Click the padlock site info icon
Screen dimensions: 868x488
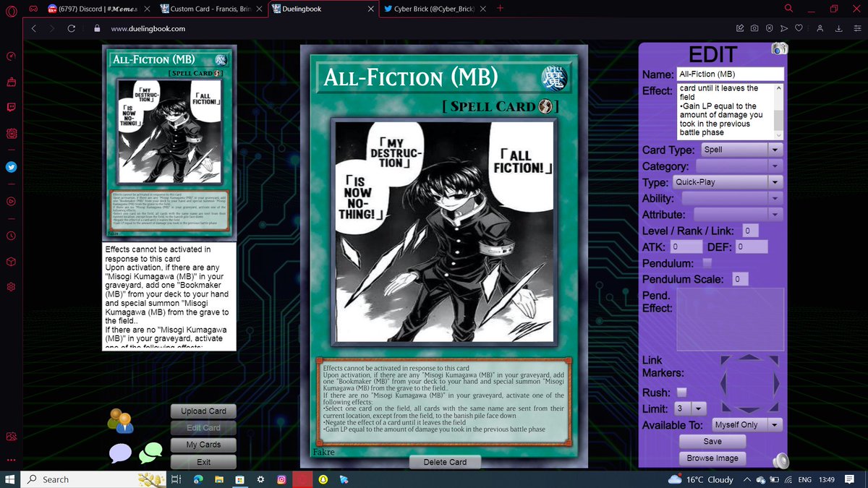(x=97, y=29)
